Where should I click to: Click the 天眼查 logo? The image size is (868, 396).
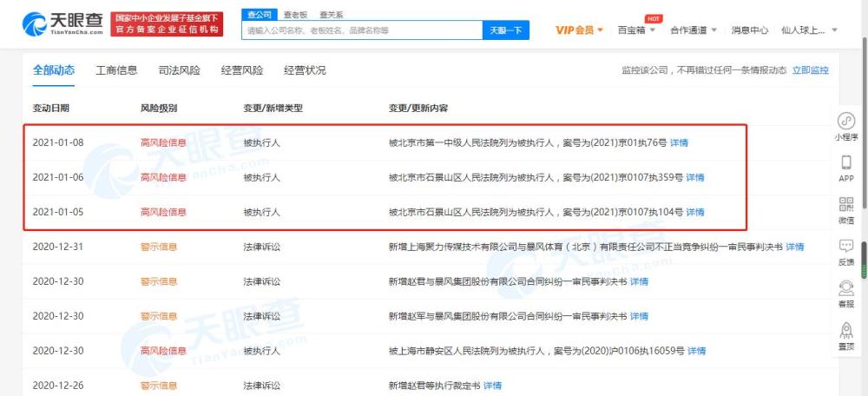pos(62,24)
